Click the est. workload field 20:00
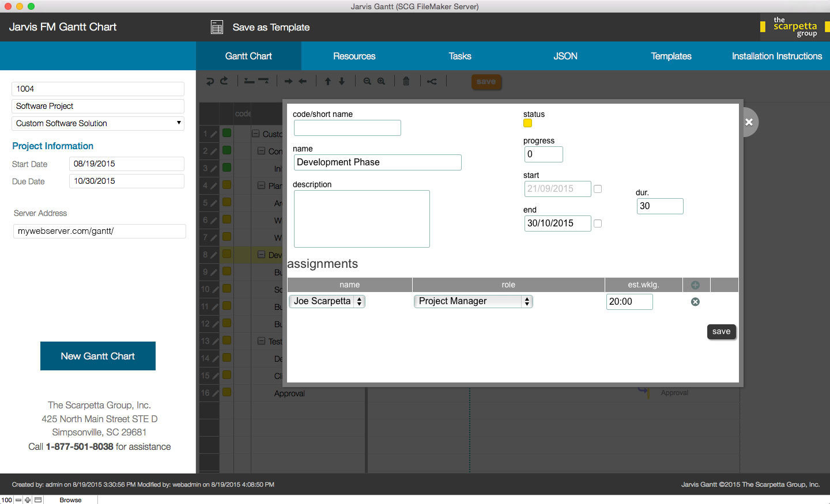 pos(629,302)
